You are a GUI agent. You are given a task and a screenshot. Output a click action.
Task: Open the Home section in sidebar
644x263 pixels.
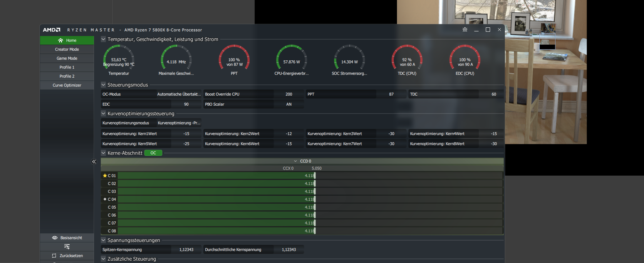point(67,40)
